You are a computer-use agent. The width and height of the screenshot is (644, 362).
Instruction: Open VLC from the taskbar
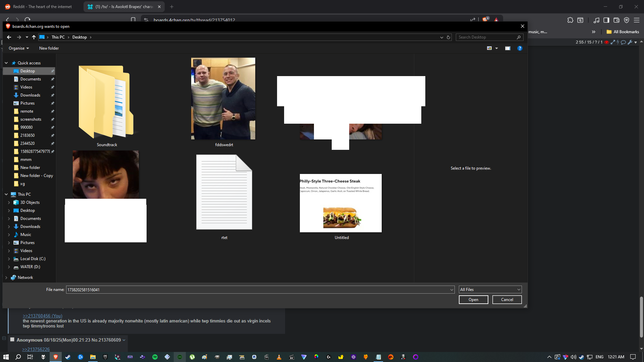tap(279, 357)
